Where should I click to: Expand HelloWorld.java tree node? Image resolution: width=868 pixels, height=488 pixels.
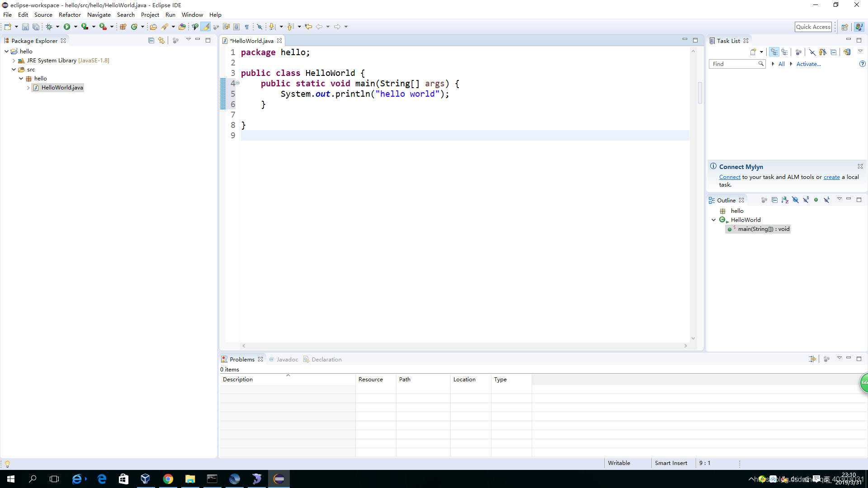(x=28, y=88)
